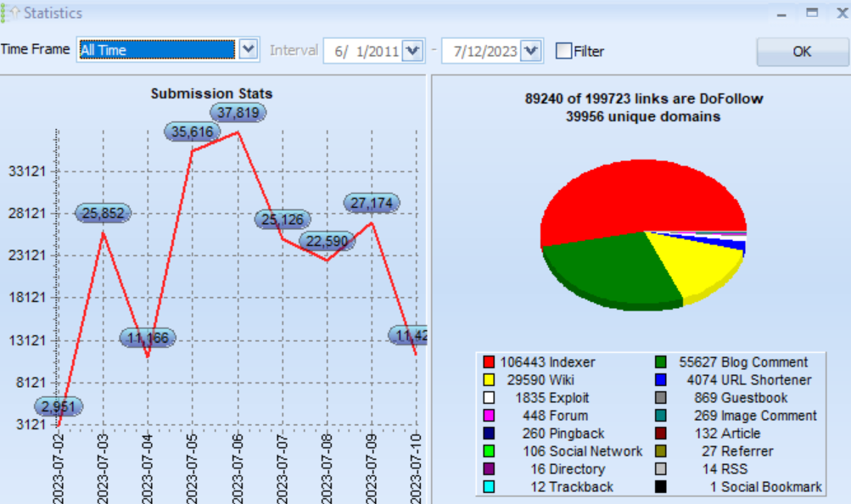Image resolution: width=851 pixels, height=504 pixels.
Task: Open the Time Frame dropdown
Action: (x=249, y=49)
